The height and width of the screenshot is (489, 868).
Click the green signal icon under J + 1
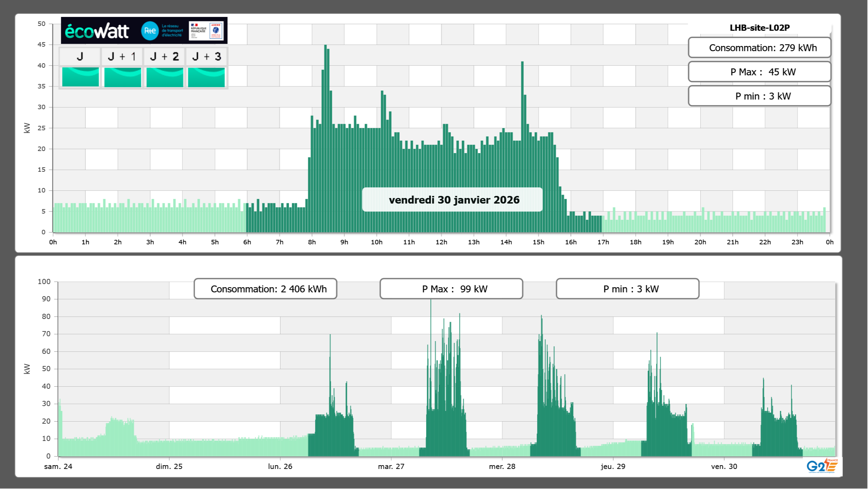pos(123,77)
